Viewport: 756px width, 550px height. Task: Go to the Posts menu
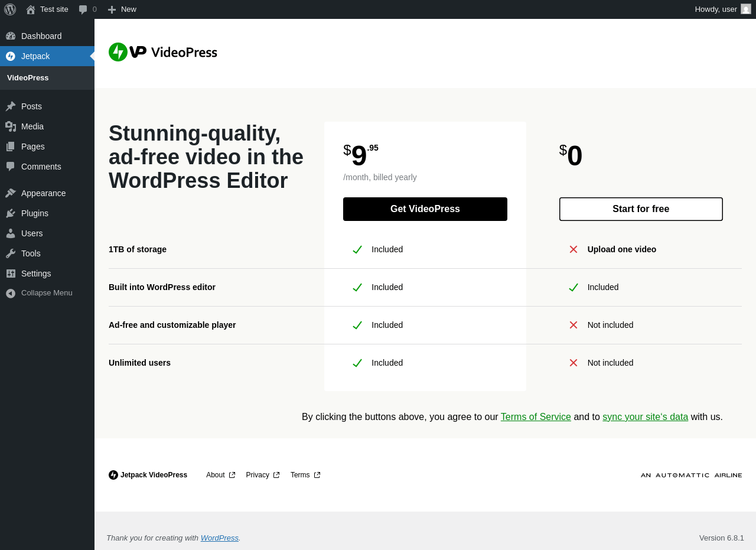pyautogui.click(x=47, y=106)
